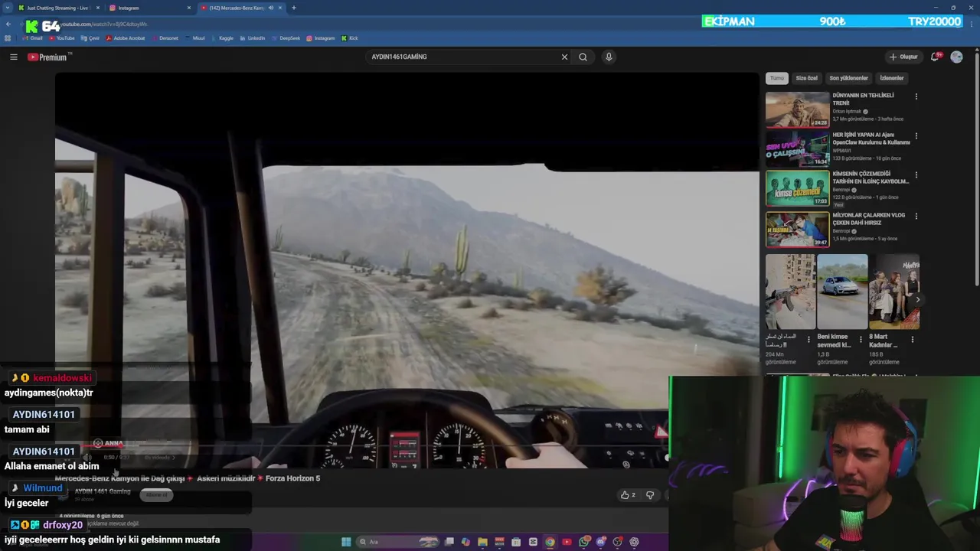
Task: Click the Oluştur create button
Action: (x=903, y=57)
